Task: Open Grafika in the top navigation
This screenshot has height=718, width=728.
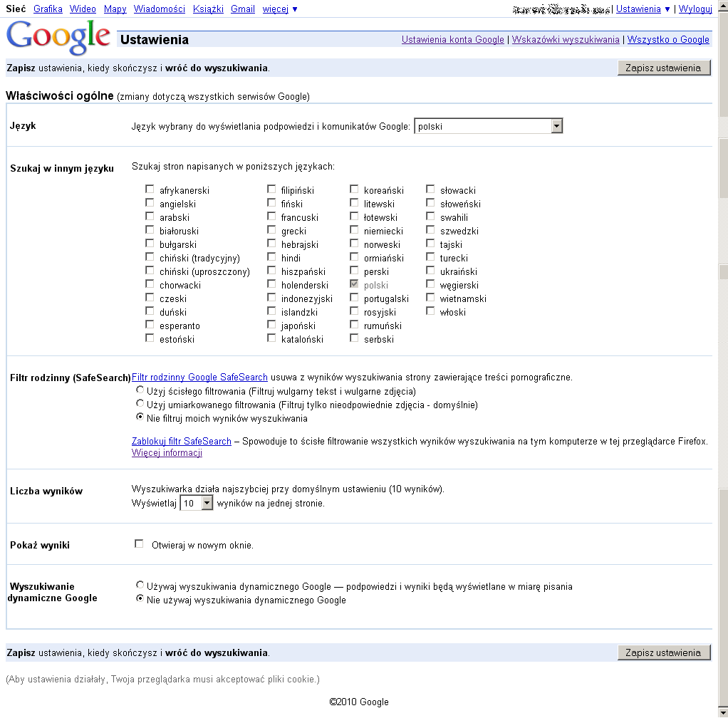Action: (48, 9)
